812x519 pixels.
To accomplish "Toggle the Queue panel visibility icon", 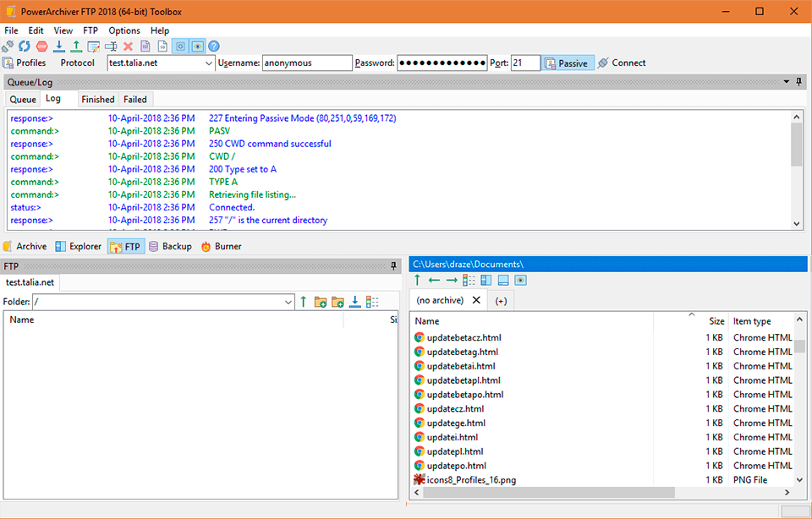I will (x=179, y=46).
